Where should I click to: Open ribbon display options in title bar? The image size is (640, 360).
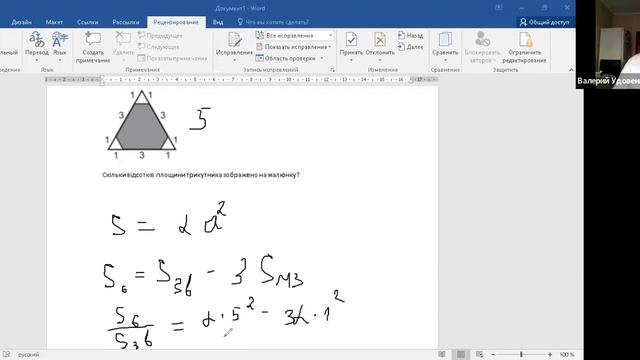click(x=499, y=8)
